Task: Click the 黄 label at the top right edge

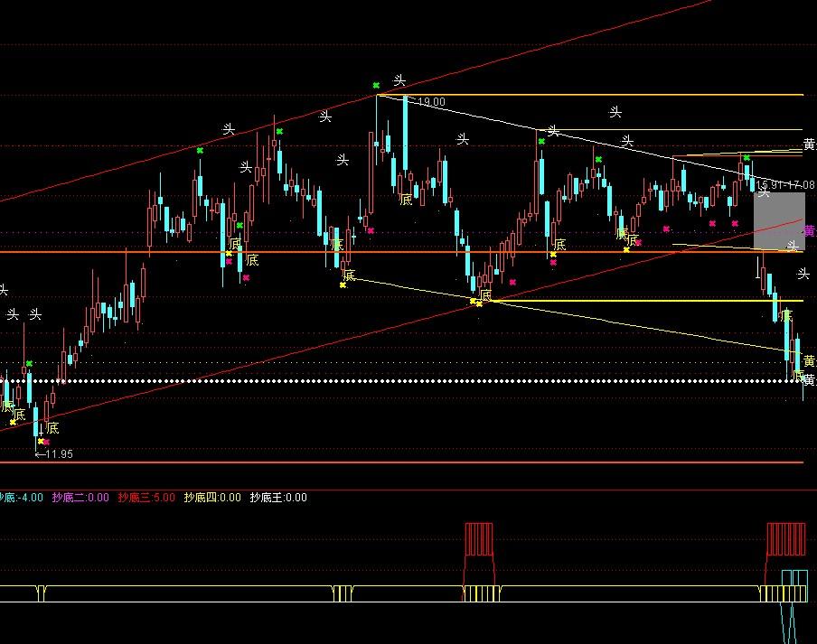Action: click(x=810, y=145)
